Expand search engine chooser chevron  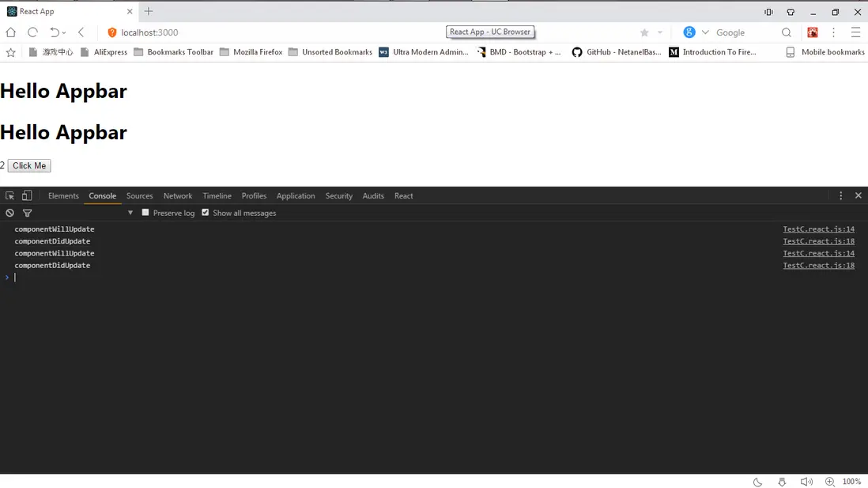pyautogui.click(x=705, y=32)
